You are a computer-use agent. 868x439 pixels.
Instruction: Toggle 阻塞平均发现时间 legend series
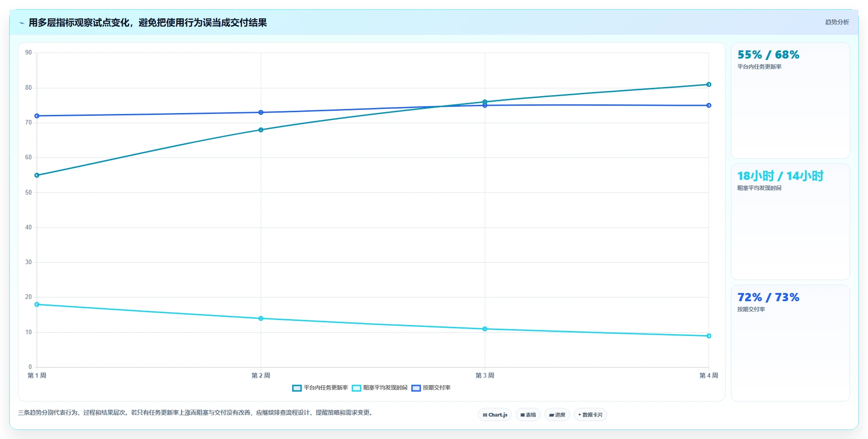[379, 388]
